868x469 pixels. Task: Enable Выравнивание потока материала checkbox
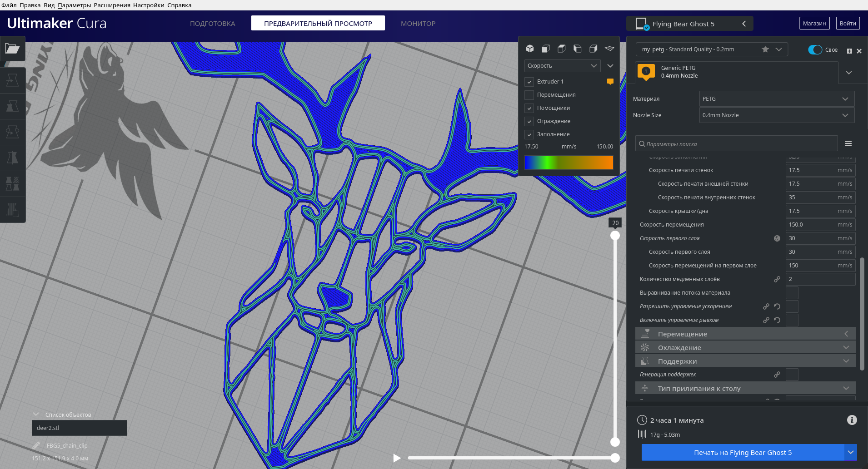792,293
